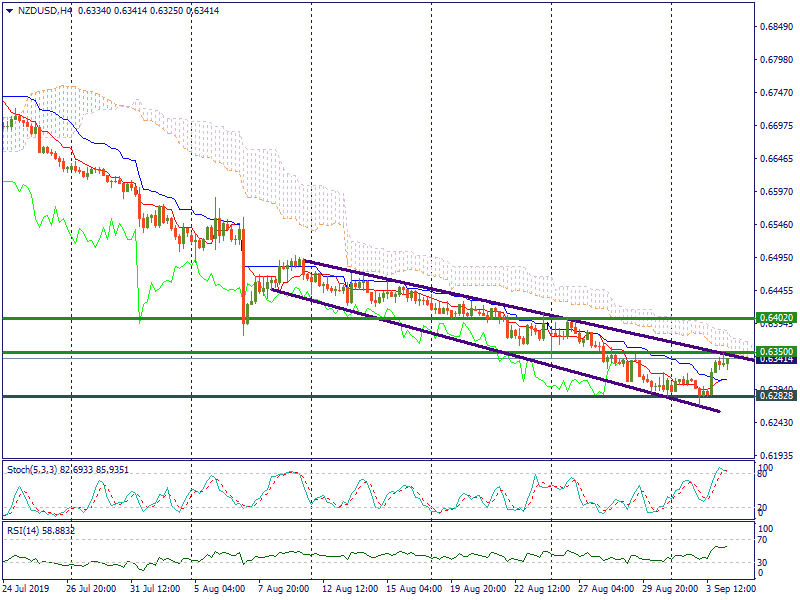Click the 0.62828 price level tag
This screenshot has height=600, width=800.
point(773,396)
